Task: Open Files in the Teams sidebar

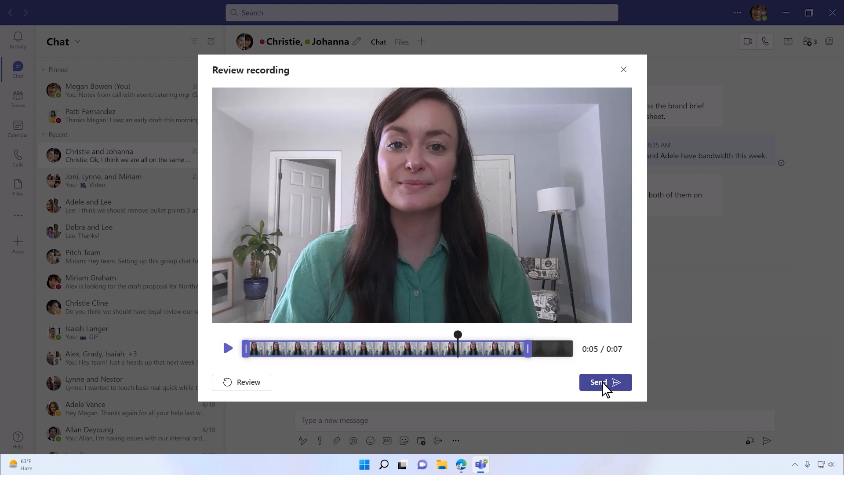Action: (x=17, y=187)
